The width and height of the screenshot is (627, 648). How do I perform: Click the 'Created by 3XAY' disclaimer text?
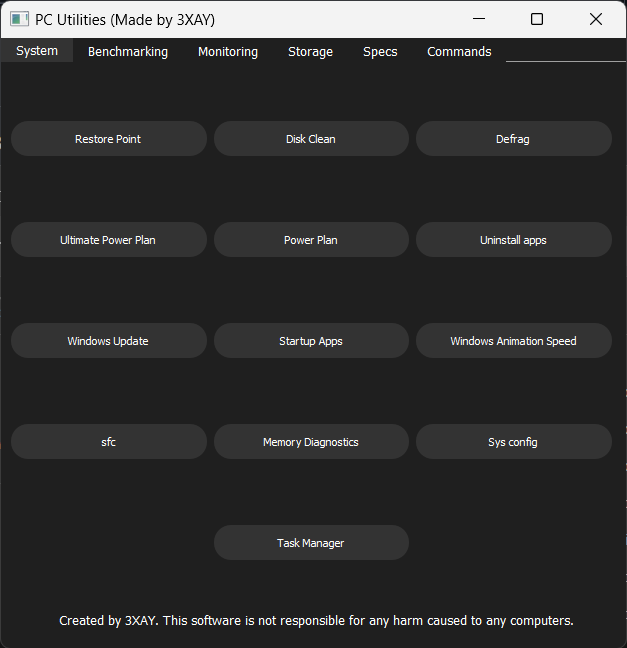tap(316, 621)
